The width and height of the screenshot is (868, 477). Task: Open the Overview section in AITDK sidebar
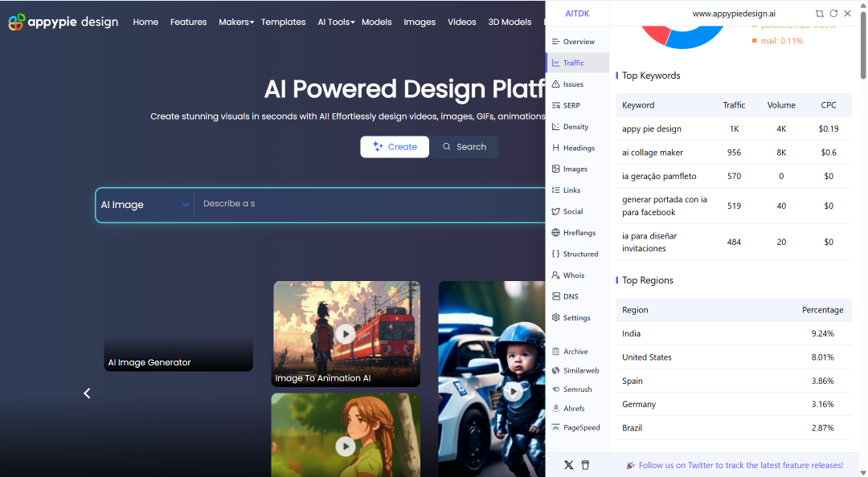pyautogui.click(x=577, y=42)
